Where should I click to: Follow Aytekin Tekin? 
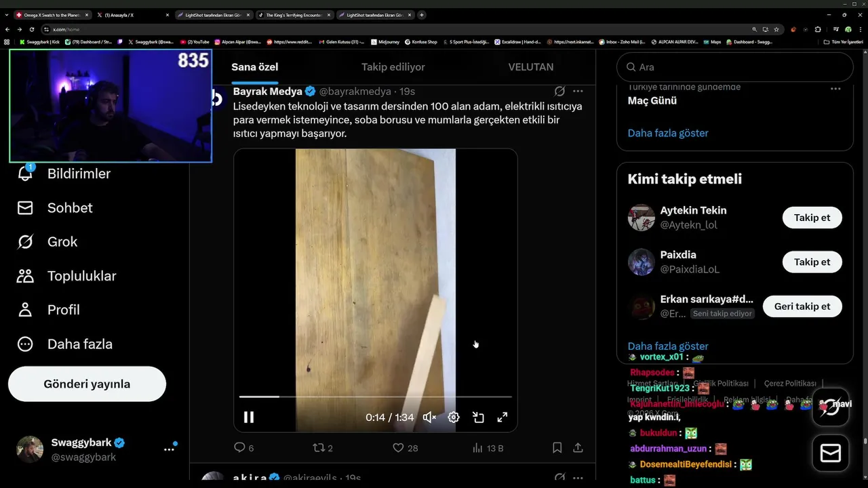point(812,218)
